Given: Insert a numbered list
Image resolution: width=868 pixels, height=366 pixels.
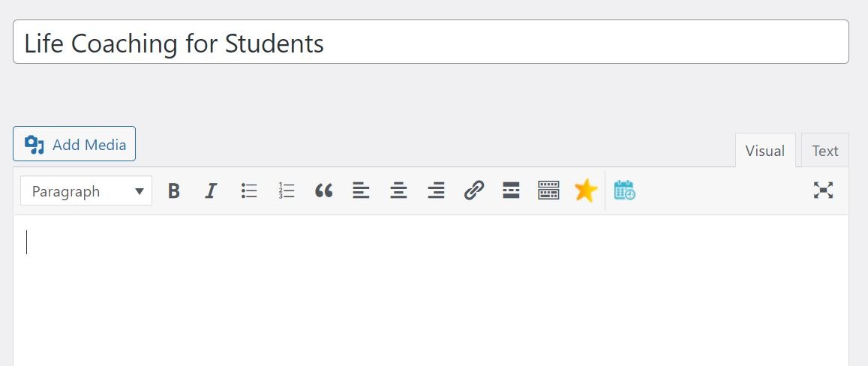Looking at the screenshot, I should [x=286, y=191].
